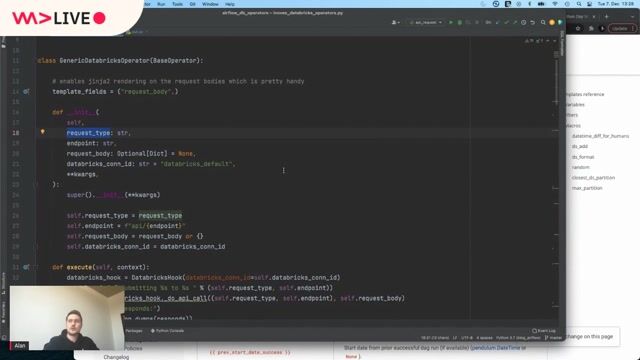Click the browser star bookmark icon
This screenshot has width=640, height=360.
point(578,29)
